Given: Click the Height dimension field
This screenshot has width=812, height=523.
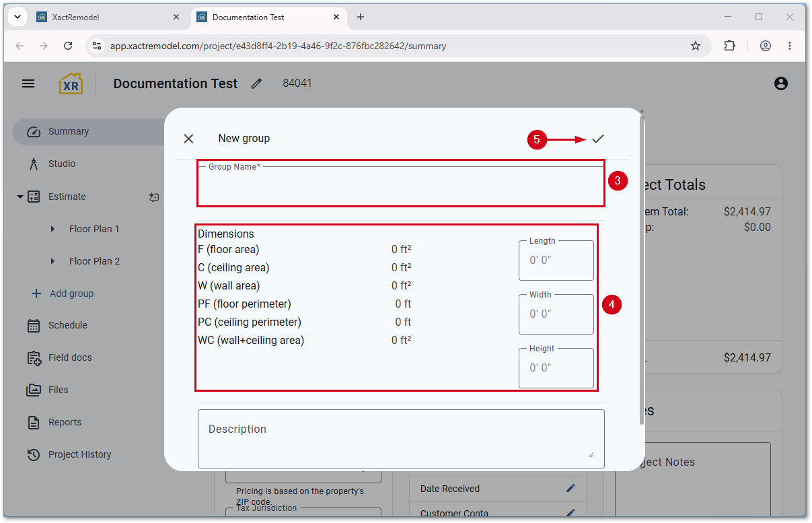Looking at the screenshot, I should [556, 368].
